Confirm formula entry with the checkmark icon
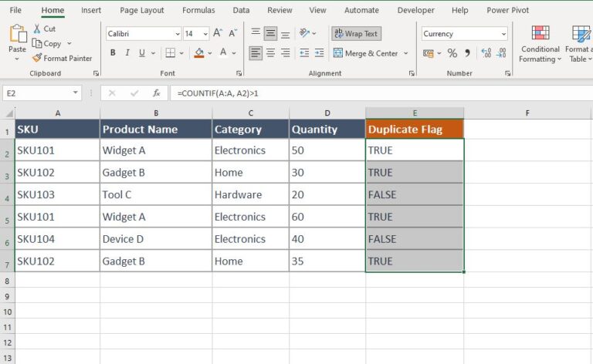 134,93
